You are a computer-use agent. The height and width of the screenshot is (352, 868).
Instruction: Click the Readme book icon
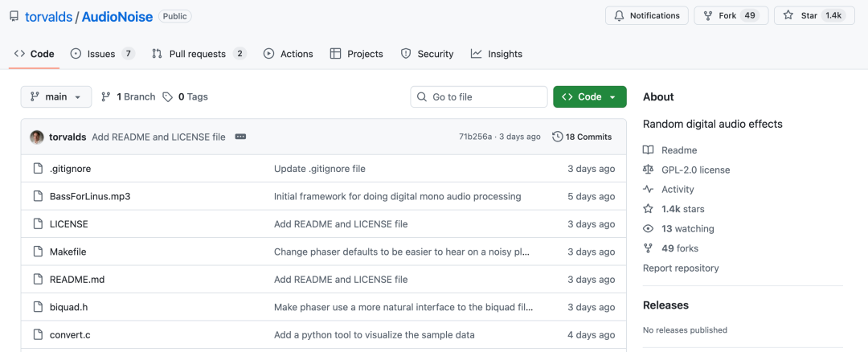point(649,150)
